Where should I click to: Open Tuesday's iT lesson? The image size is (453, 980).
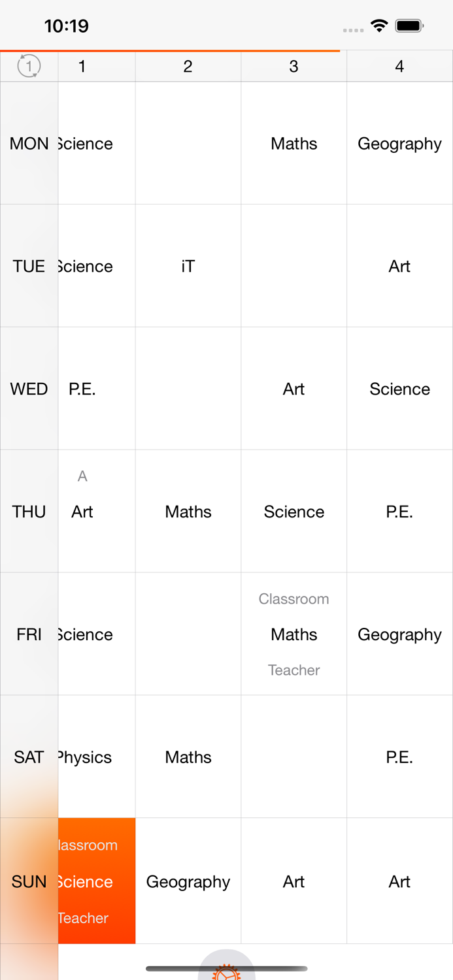pyautogui.click(x=188, y=266)
